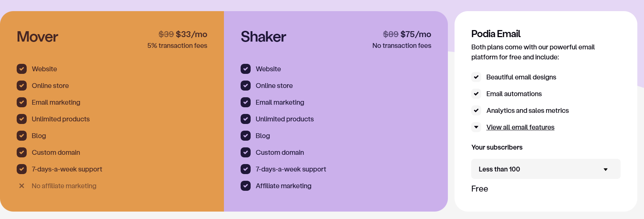Click the checkmark icon next to Email automations
Image resolution: width=644 pixels, height=219 pixels.
(476, 94)
